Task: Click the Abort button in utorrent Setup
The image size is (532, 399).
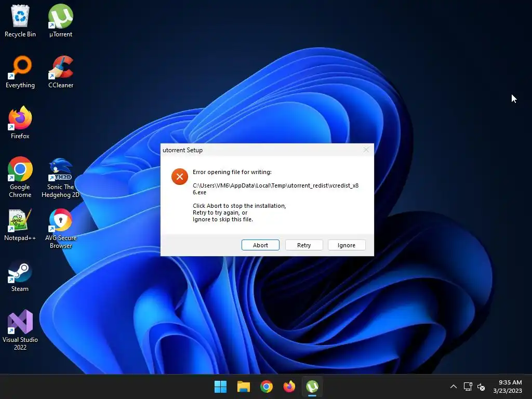Action: [x=260, y=245]
